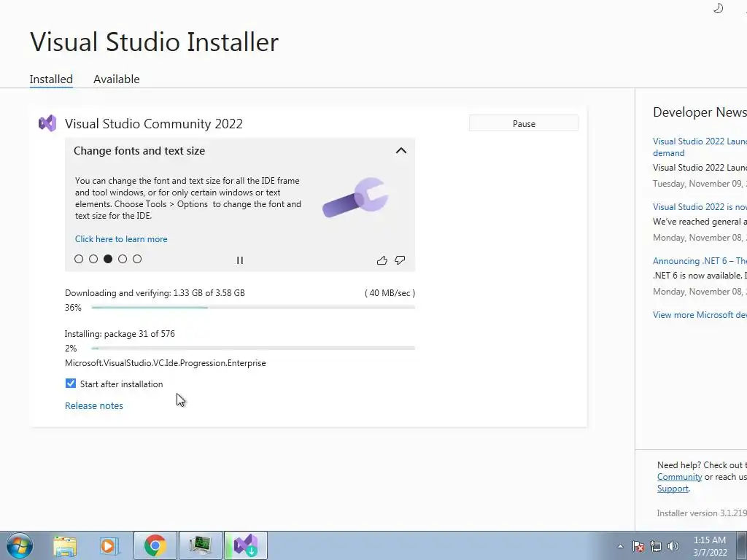Show hidden system tray icons

pyautogui.click(x=620, y=546)
